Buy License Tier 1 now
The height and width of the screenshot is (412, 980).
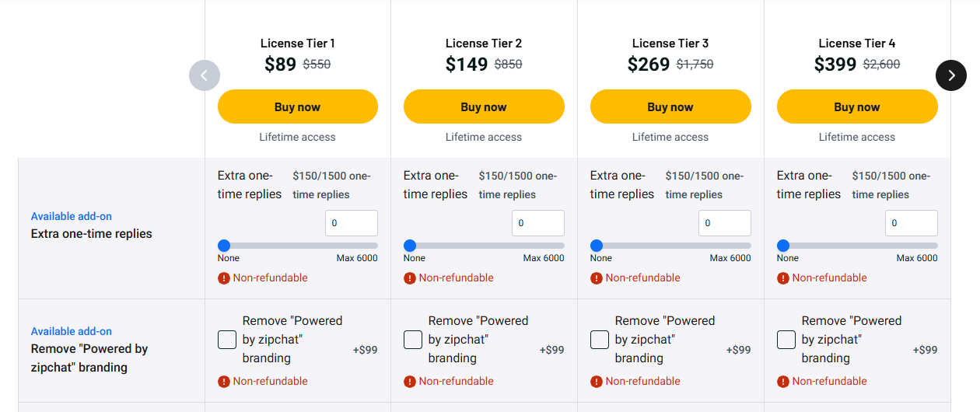(x=297, y=107)
